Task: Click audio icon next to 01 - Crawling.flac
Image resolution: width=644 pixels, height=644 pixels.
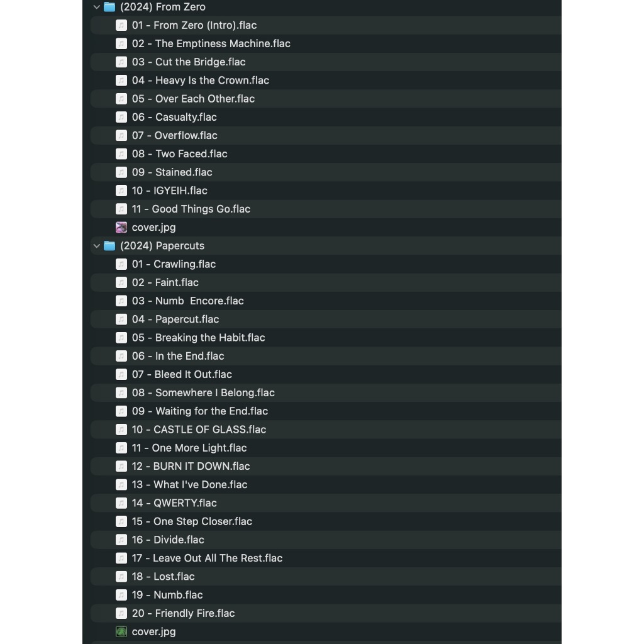Action: coord(121,264)
